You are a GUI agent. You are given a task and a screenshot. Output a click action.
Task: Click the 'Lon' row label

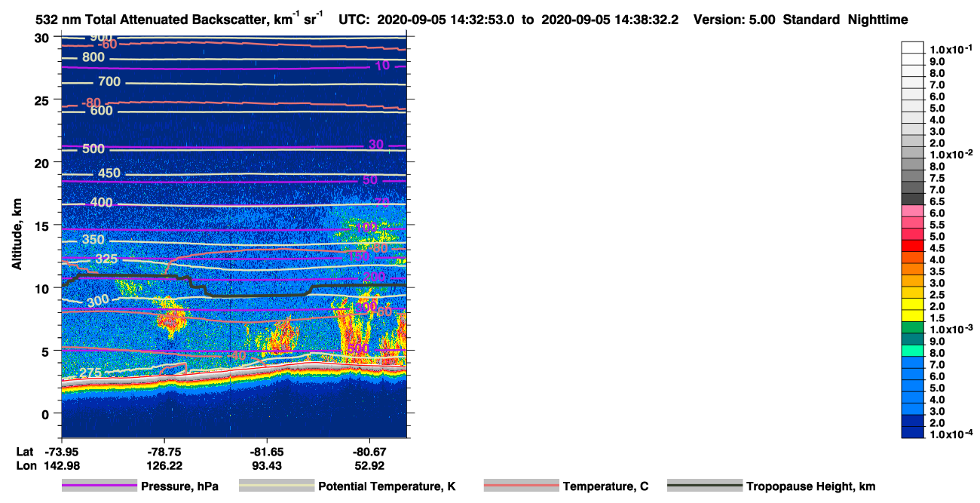coord(26,465)
